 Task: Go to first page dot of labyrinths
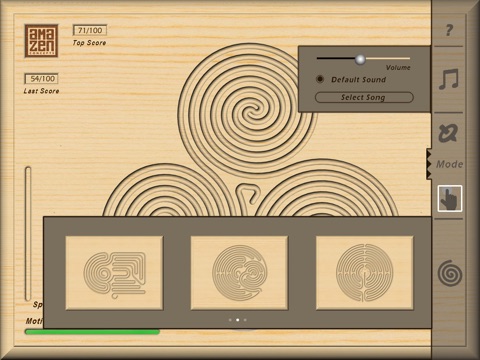point(230,320)
